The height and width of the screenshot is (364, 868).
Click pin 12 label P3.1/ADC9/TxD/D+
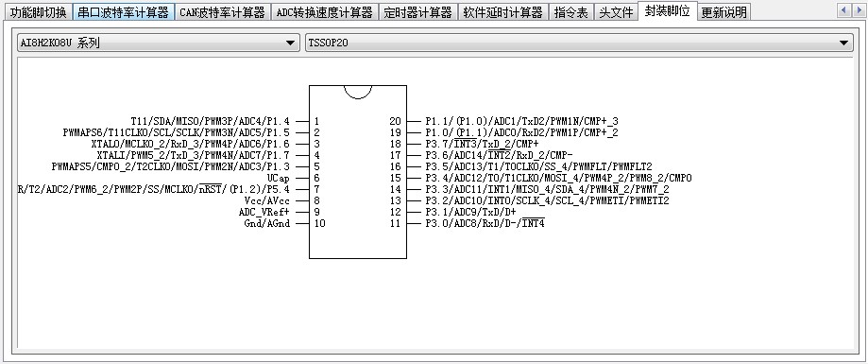click(x=470, y=212)
